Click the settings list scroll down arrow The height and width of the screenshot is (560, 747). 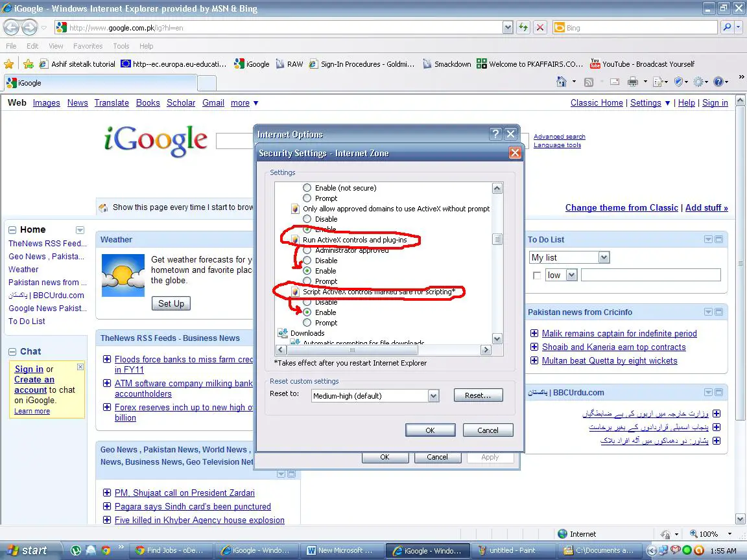coord(497,338)
